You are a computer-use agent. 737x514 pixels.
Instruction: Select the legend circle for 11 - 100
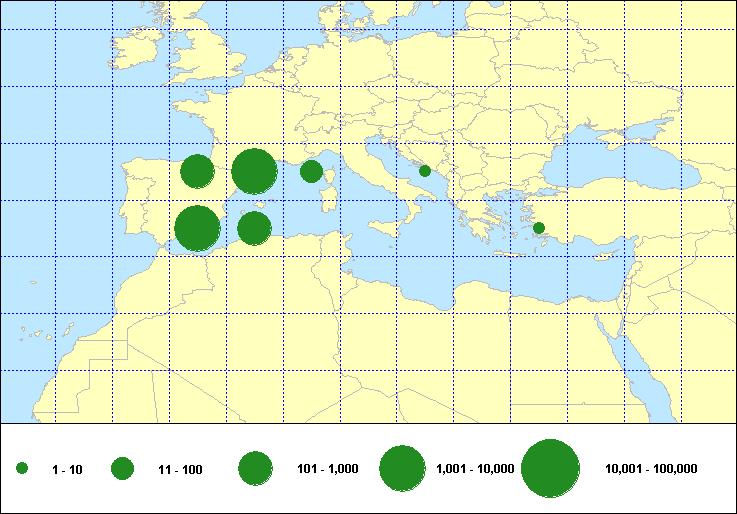coord(122,468)
